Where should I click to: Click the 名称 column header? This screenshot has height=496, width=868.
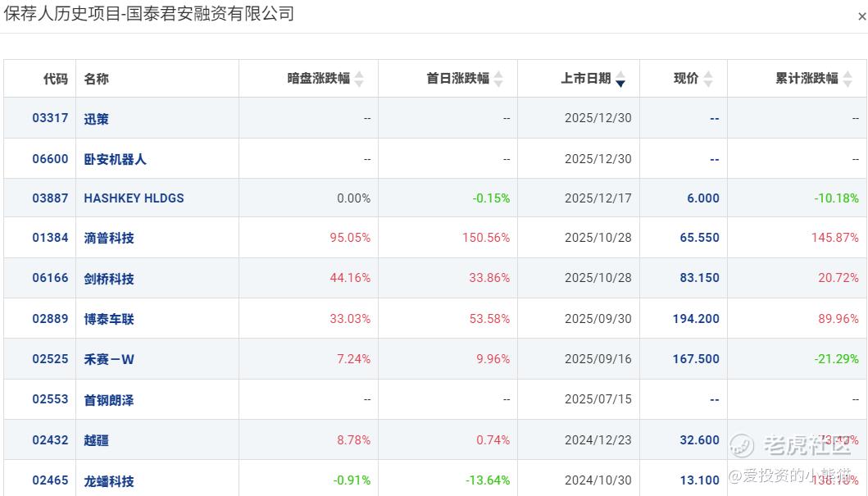(97, 79)
